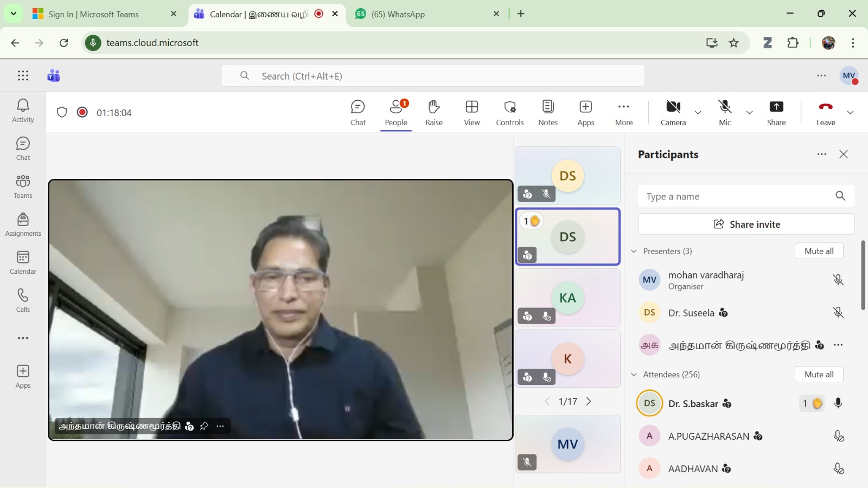Open Assignments in the left sidebar
Screen dimensions: 868x488
pos(23,224)
